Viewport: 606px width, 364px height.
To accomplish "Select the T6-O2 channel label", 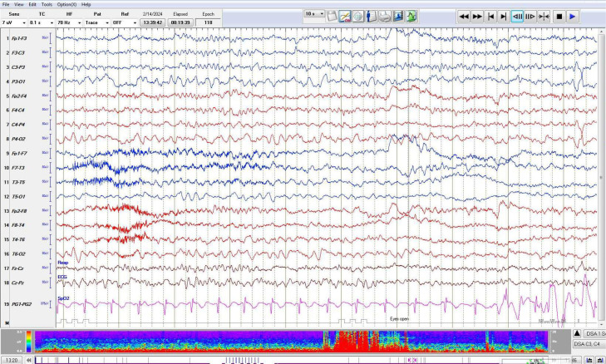I will [x=18, y=253].
